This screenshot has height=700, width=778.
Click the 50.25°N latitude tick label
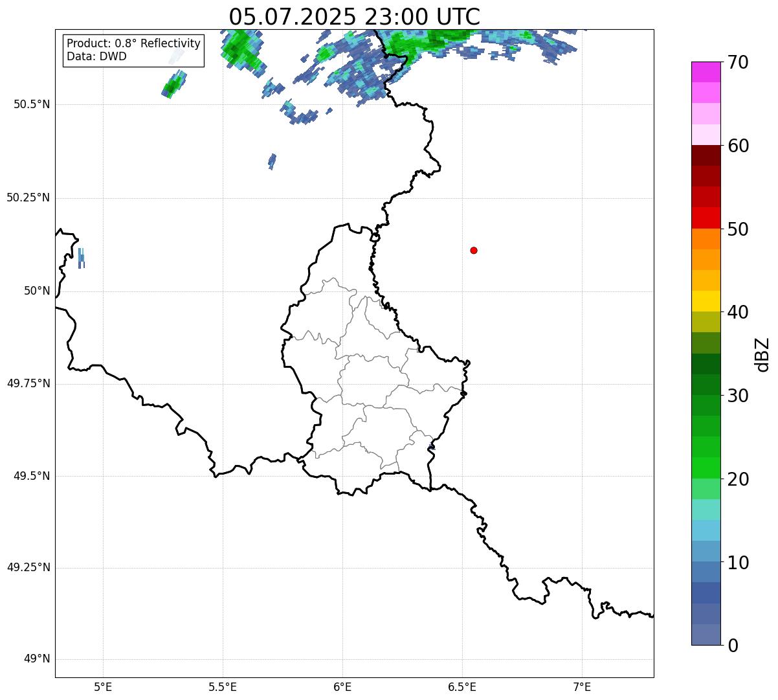[28, 198]
